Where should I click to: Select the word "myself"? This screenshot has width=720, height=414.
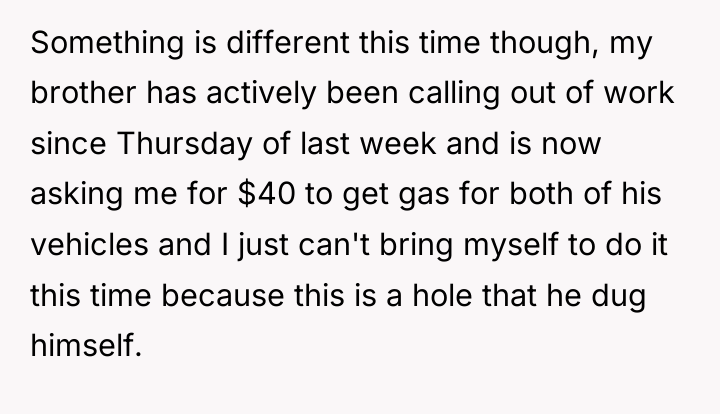pos(511,245)
